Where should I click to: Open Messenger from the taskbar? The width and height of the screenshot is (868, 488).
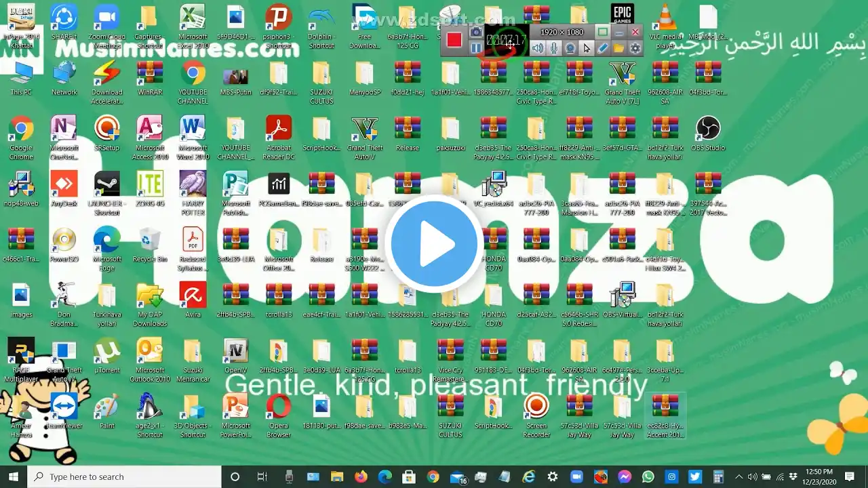click(x=625, y=476)
